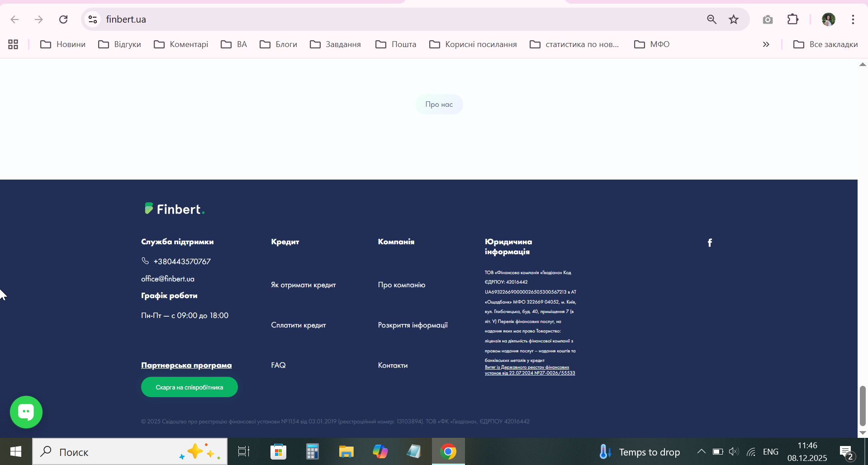Image resolution: width=868 pixels, height=465 pixels.
Task: Click the Поиск taskbar search box
Action: tap(130, 451)
